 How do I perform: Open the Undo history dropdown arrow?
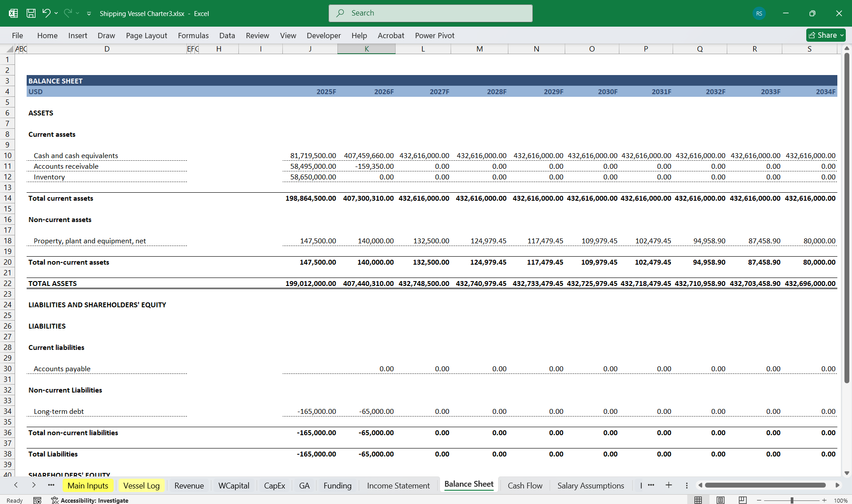tap(56, 13)
